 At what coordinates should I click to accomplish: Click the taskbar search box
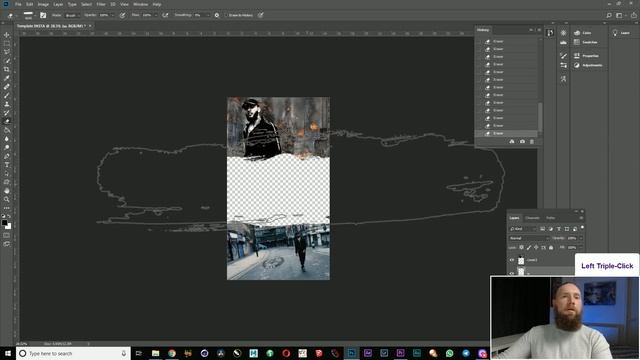coord(73,353)
